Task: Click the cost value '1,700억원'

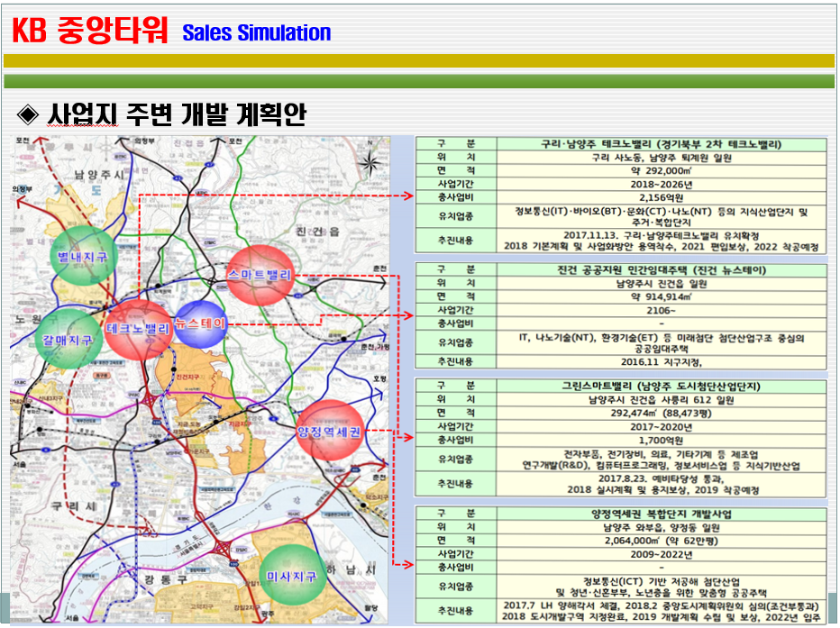Action: [x=661, y=440]
